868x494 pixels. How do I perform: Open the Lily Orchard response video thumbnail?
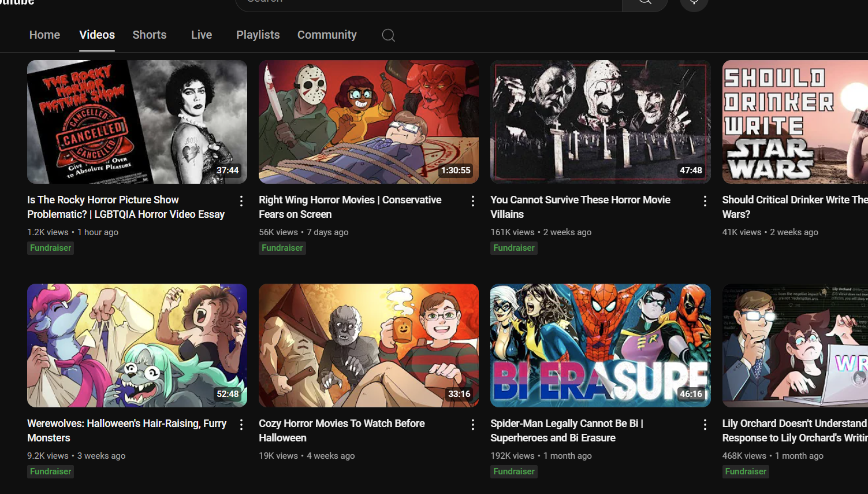coord(795,346)
